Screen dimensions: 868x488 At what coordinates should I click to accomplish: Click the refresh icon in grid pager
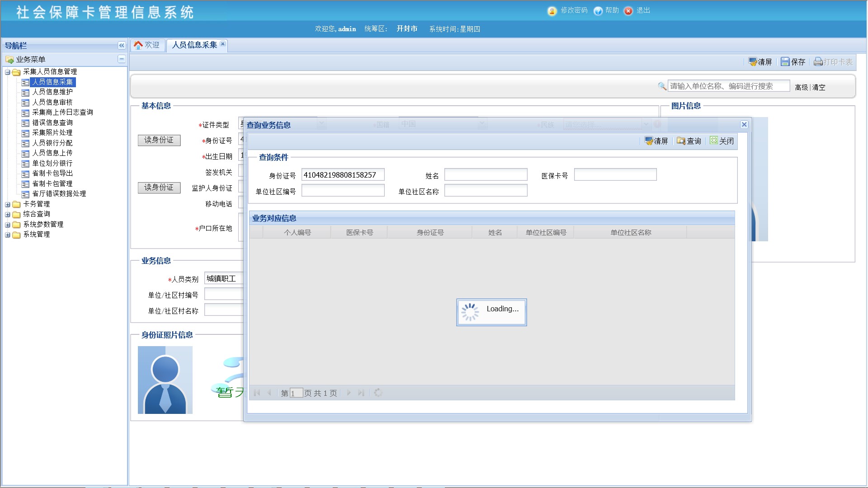pyautogui.click(x=378, y=393)
